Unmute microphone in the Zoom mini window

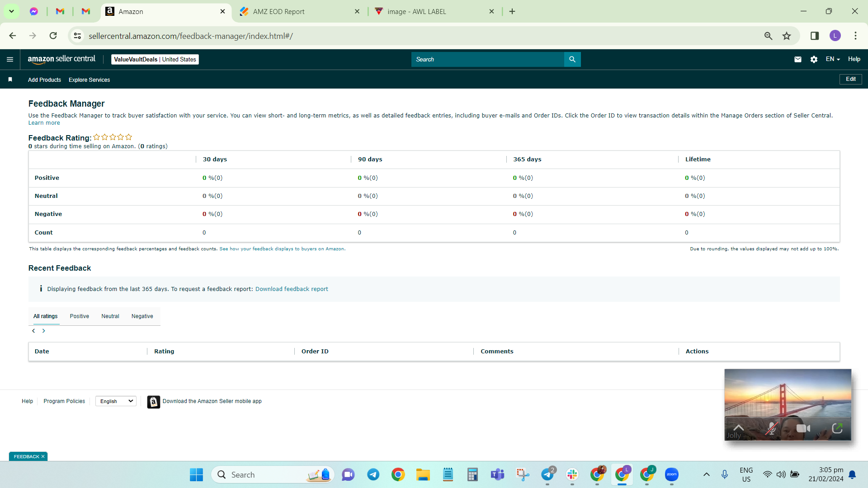tap(772, 428)
